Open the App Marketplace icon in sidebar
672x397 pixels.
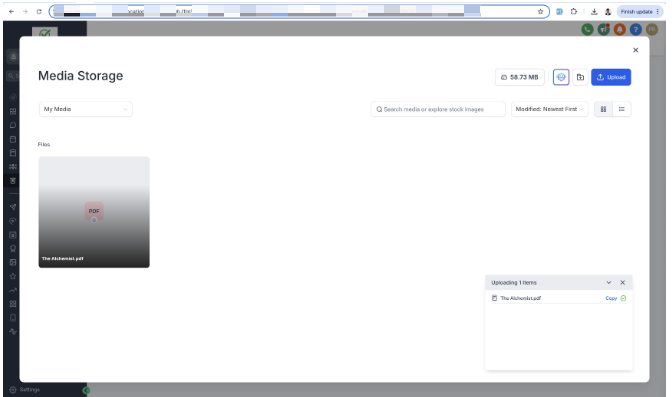(13, 304)
